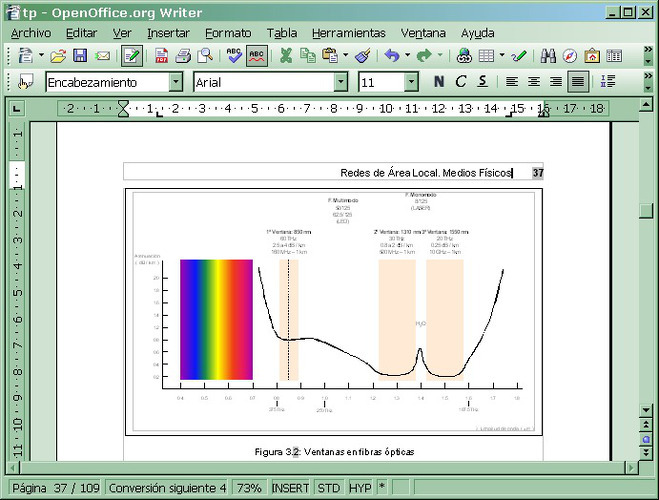
Task: Toggle bold (N) formatting
Action: [x=439, y=82]
